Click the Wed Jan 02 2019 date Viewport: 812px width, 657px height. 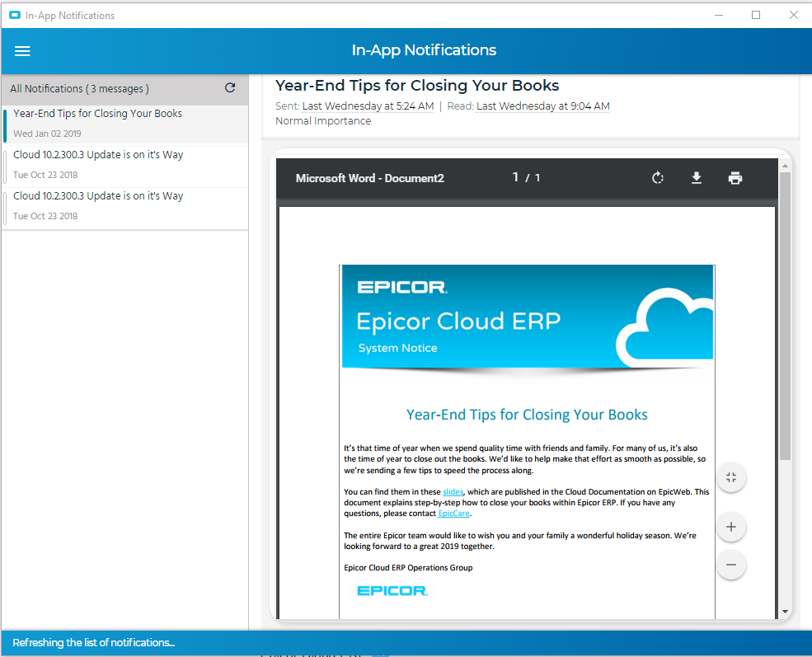47,134
